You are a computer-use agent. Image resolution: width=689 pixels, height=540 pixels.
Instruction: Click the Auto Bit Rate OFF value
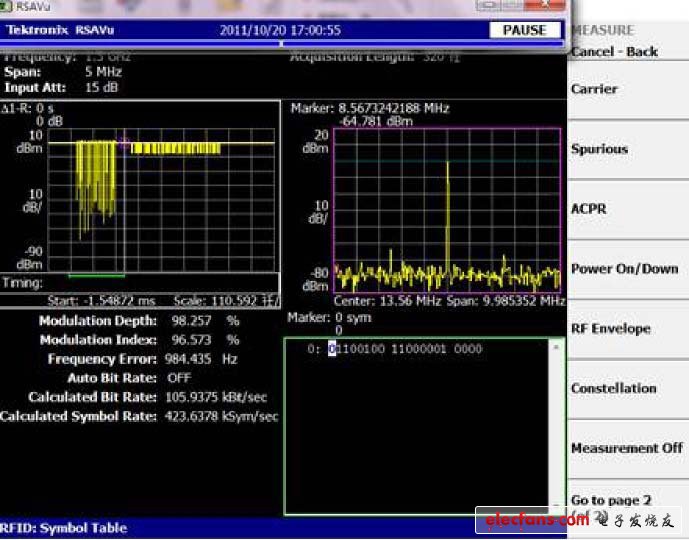(x=181, y=378)
